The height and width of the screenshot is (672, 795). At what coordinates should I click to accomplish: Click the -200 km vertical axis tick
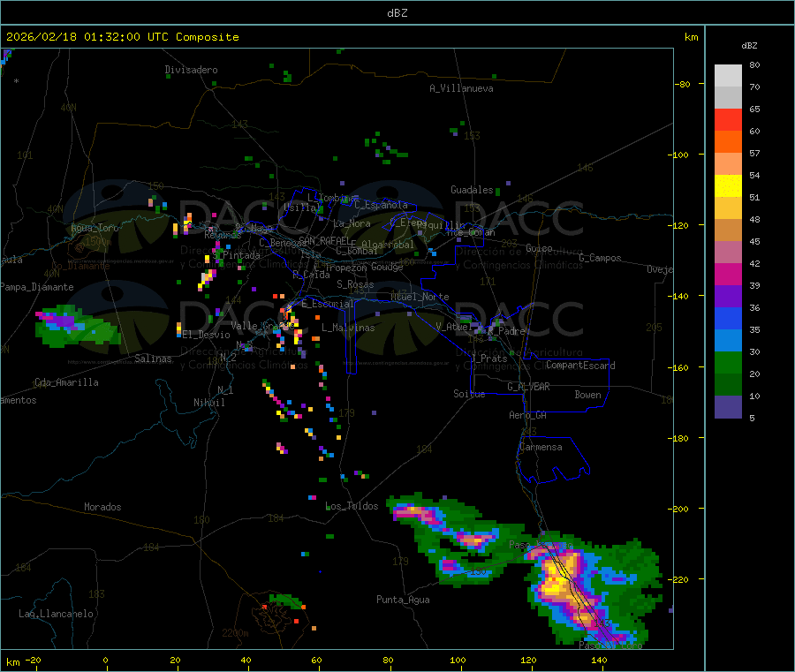click(x=680, y=509)
